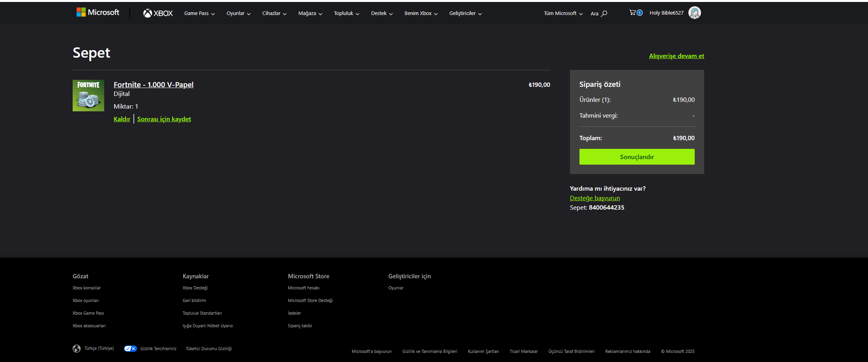Open Ticari Markalar footer link
The height and width of the screenshot is (362, 868).
(x=524, y=351)
